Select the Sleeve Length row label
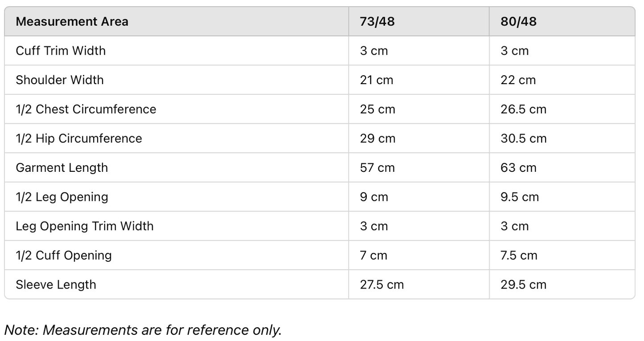The width and height of the screenshot is (644, 341). coord(56,284)
